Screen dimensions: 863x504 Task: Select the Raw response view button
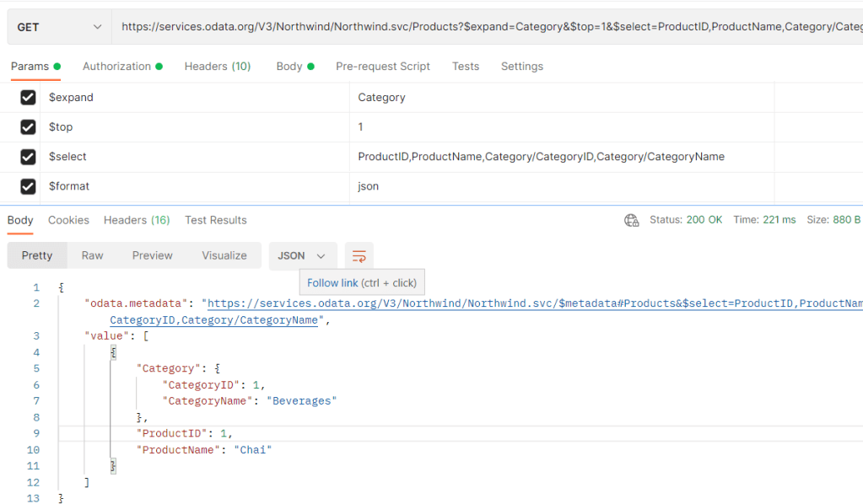coord(92,256)
